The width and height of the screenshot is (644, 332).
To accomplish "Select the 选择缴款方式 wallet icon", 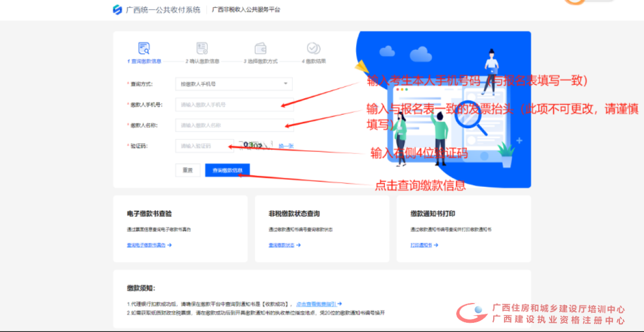I will pos(260,48).
